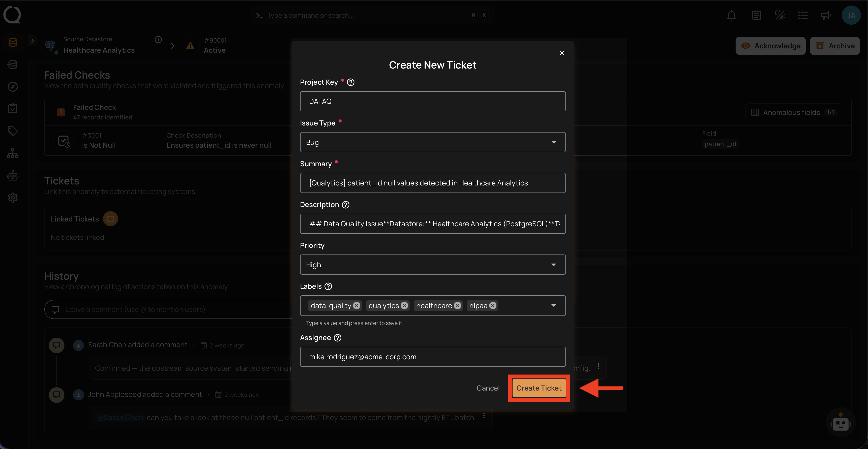Open options menu on Sarah Chen's comment

pyautogui.click(x=598, y=366)
